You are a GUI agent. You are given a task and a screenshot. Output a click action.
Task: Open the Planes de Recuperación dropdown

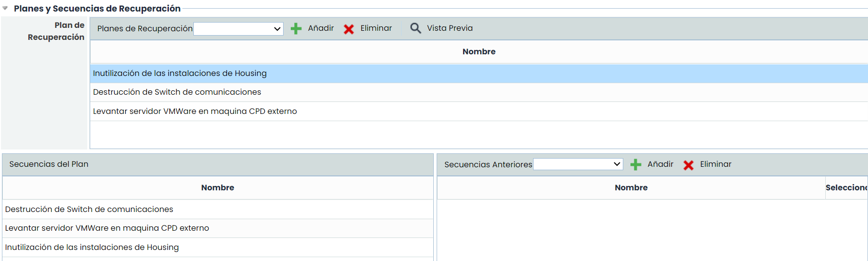click(238, 29)
